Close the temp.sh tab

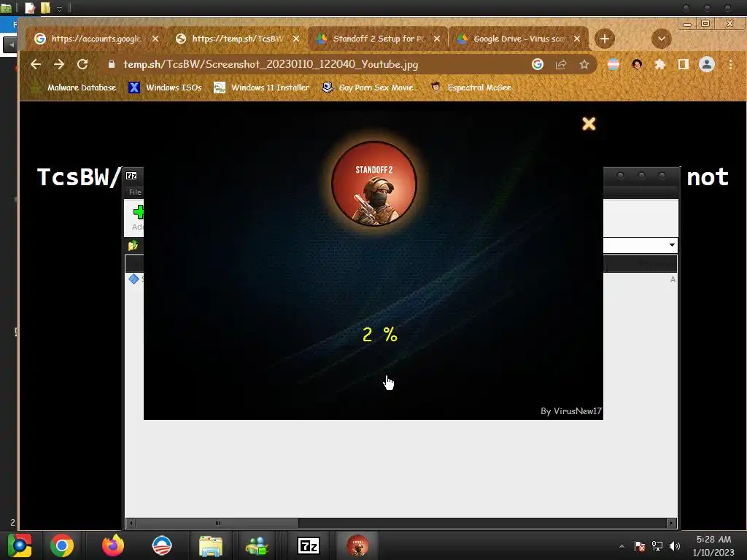click(296, 39)
